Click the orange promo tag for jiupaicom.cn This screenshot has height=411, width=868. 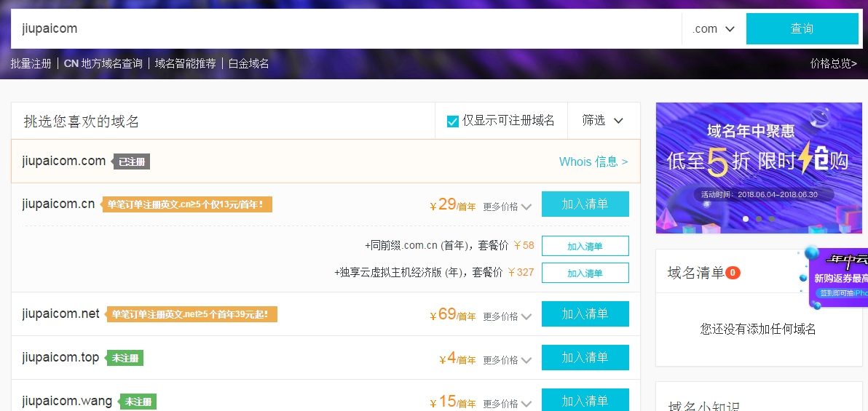pos(187,204)
